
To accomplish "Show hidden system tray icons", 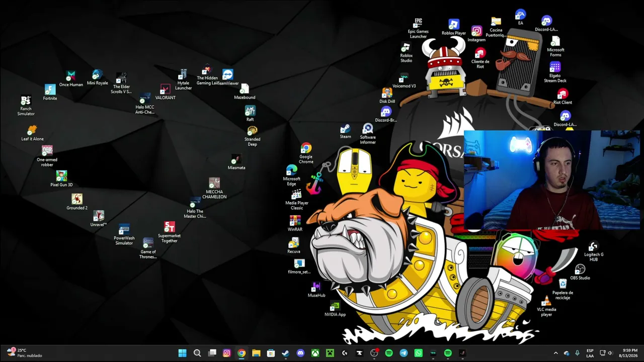I will coord(555,353).
